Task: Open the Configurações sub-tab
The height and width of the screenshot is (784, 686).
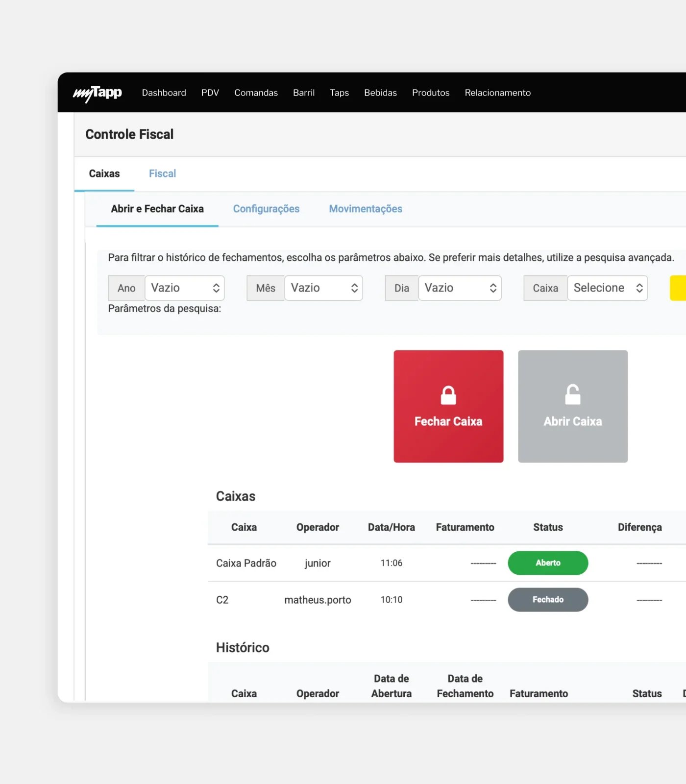Action: [x=266, y=209]
